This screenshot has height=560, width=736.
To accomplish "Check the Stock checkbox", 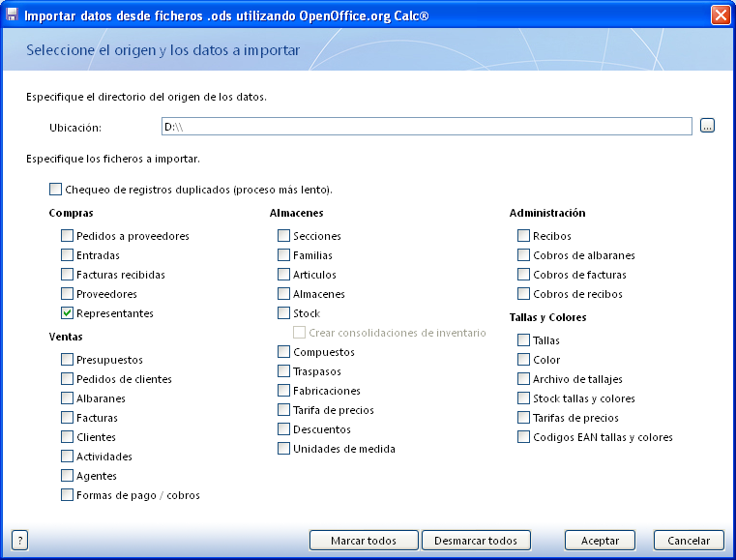I will click(283, 313).
